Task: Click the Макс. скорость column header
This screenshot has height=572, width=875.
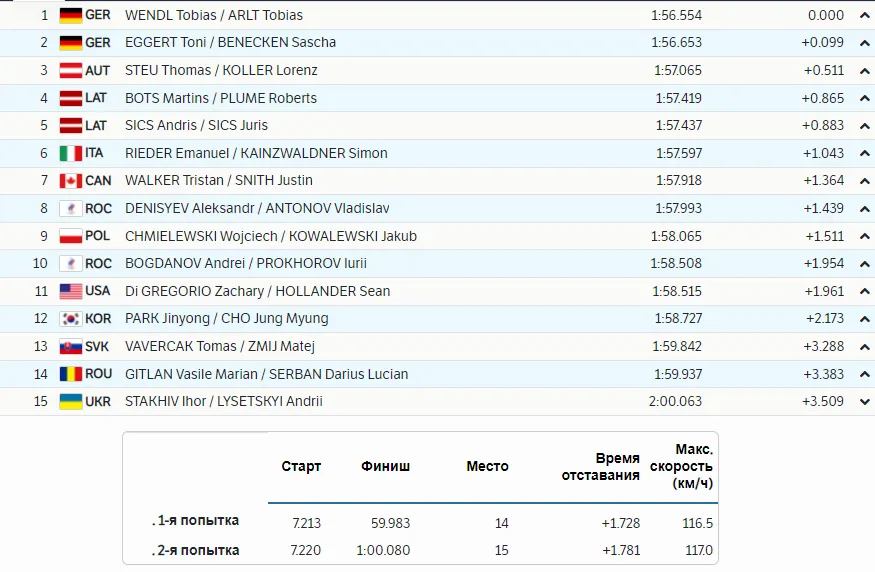Action: (x=681, y=466)
